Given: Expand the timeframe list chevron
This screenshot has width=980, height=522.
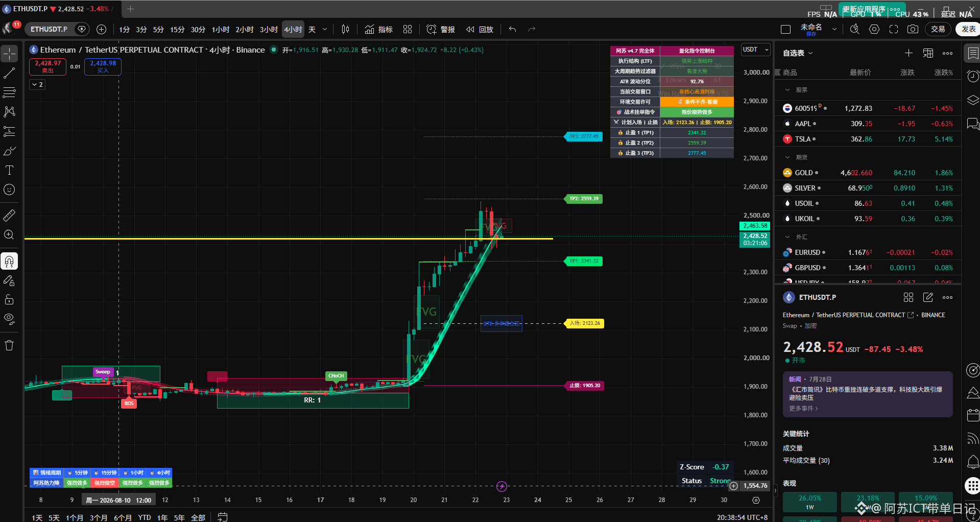Looking at the screenshot, I should coord(325,30).
